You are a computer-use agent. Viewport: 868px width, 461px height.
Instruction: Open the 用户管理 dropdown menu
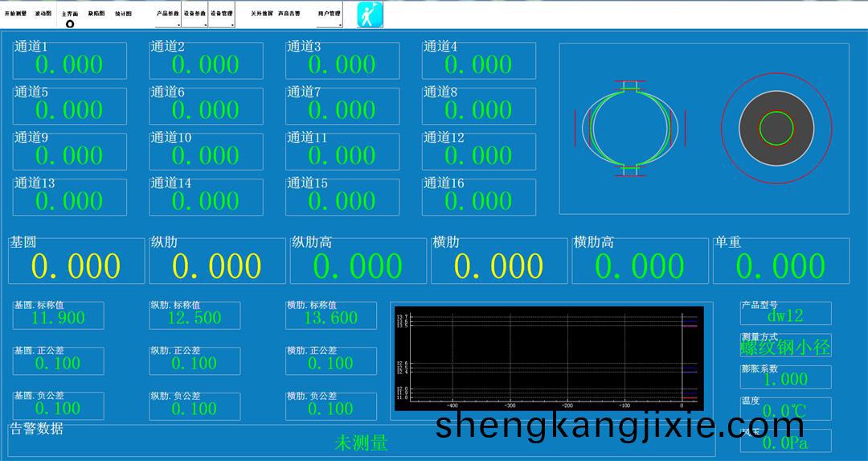tap(330, 14)
